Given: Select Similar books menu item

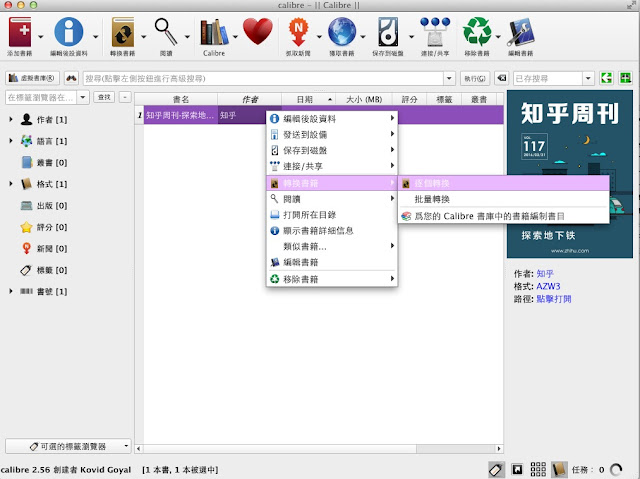Looking at the screenshot, I should [x=332, y=246].
